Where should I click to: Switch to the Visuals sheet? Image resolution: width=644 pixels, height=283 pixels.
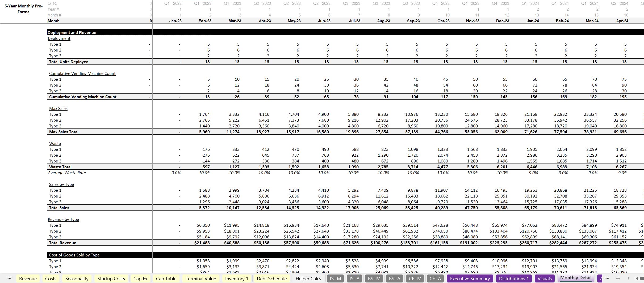(x=545, y=278)
